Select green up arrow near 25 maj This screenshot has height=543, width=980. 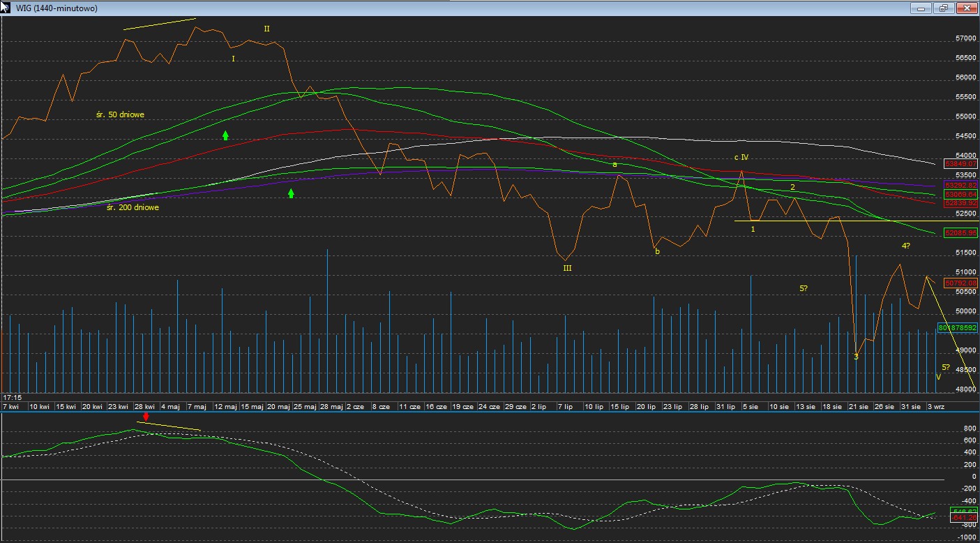[x=291, y=193]
